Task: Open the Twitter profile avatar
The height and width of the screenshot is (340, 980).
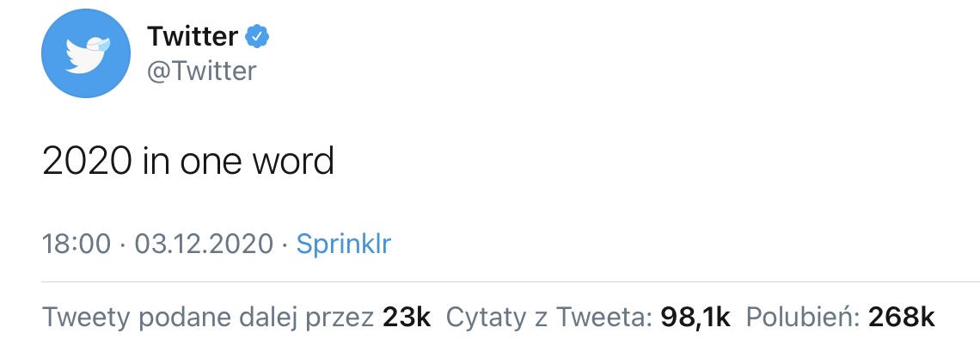Action: (x=86, y=53)
